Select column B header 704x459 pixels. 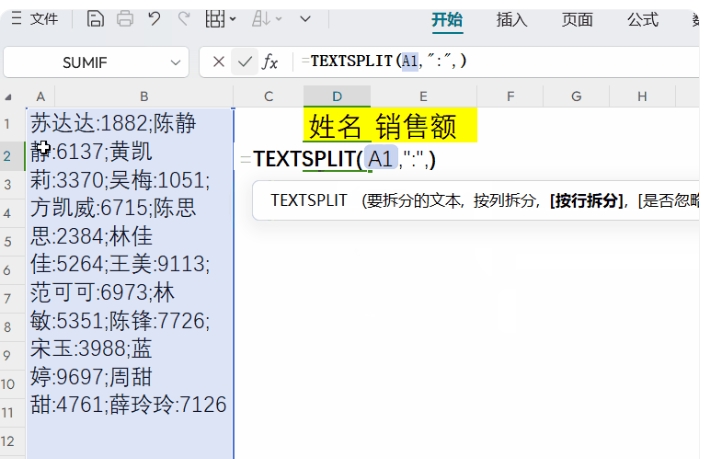(144, 97)
